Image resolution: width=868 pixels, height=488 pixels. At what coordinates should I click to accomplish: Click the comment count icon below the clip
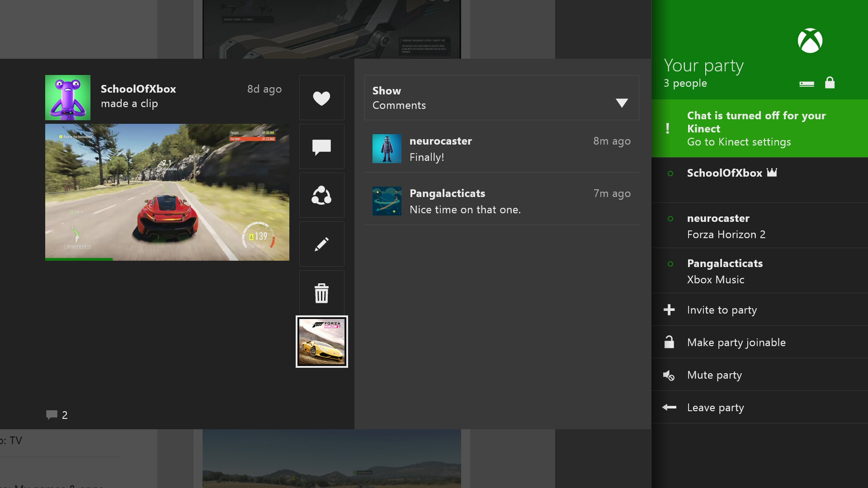[52, 414]
